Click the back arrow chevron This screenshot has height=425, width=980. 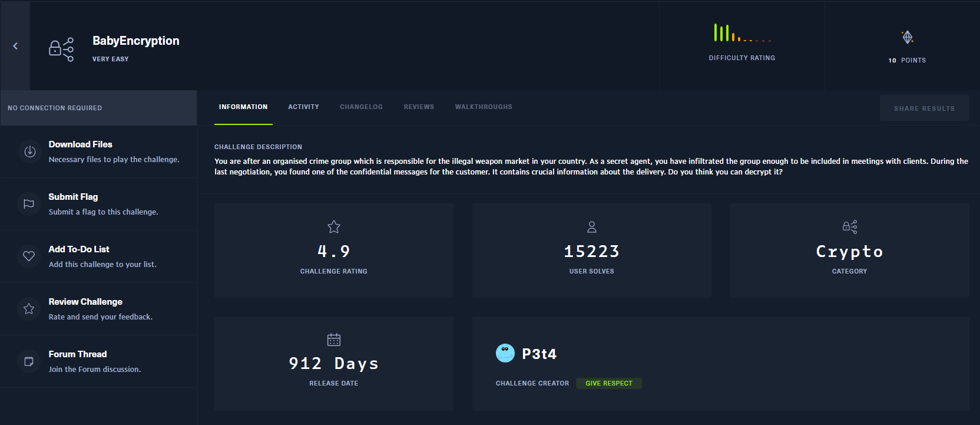click(x=15, y=46)
